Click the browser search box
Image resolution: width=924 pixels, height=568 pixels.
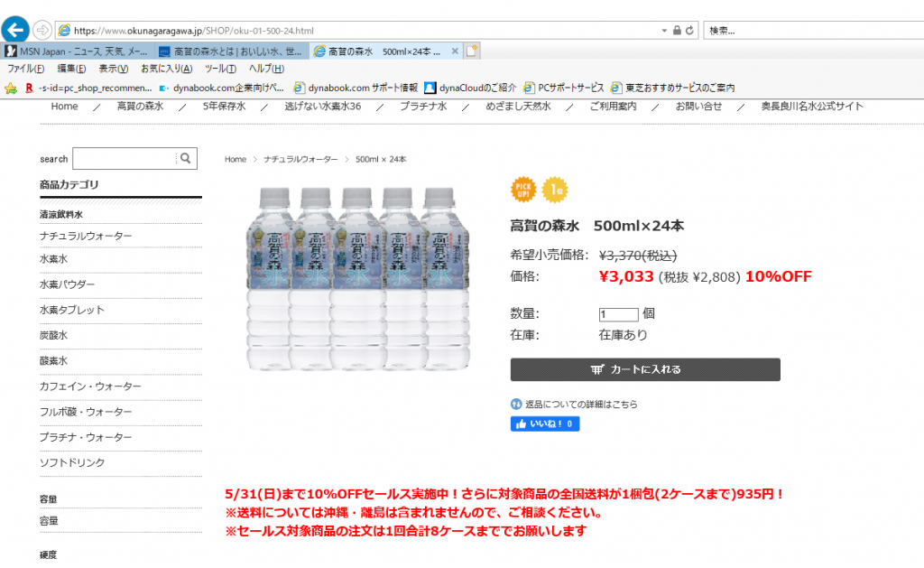[815, 30]
